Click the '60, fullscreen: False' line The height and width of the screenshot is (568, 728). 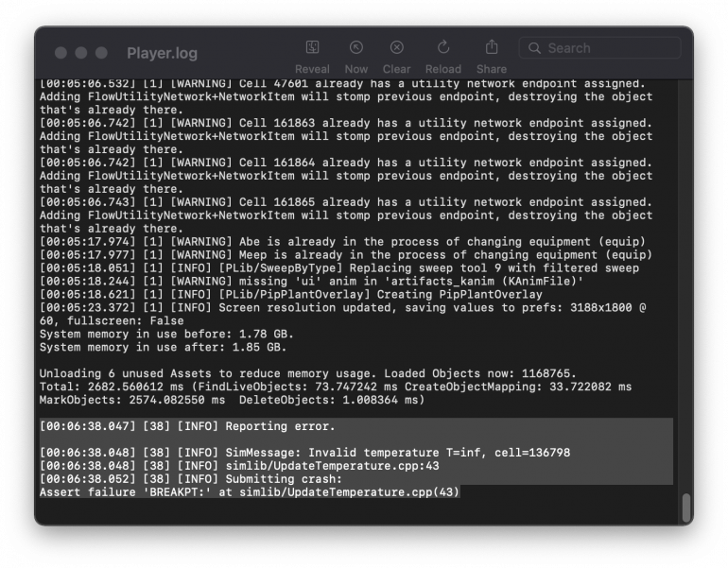click(x=112, y=320)
